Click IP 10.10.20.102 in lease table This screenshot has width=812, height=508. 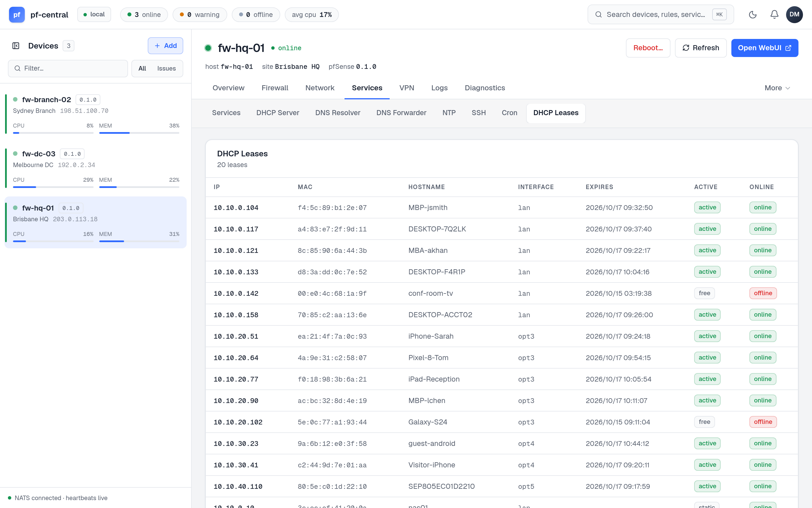pyautogui.click(x=238, y=422)
